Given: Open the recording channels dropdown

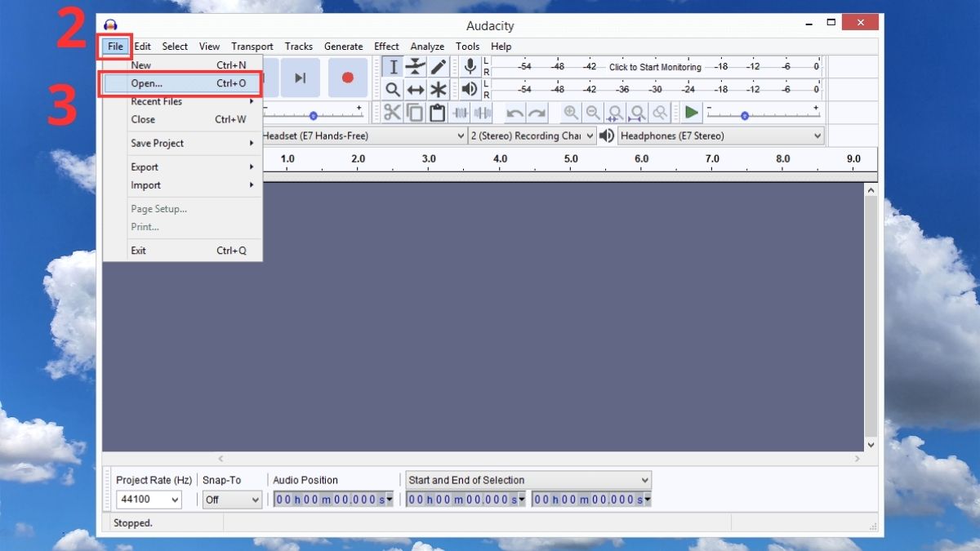Looking at the screenshot, I should [x=532, y=136].
